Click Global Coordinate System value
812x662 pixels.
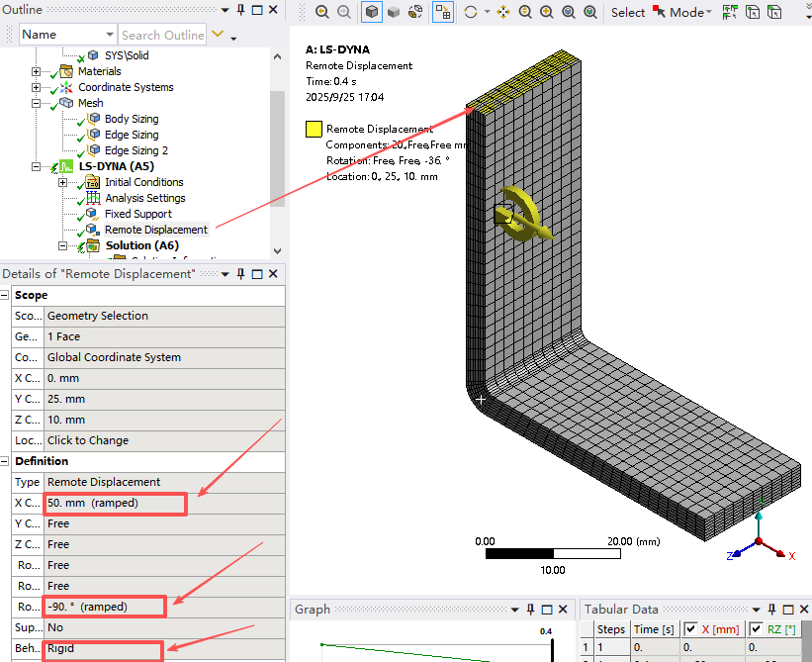[x=164, y=357]
